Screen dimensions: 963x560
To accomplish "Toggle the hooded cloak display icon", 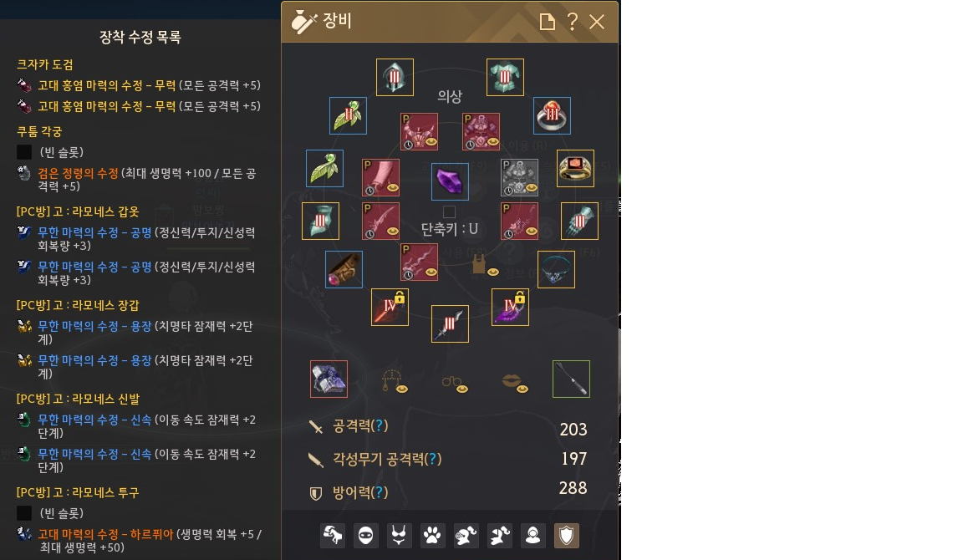I will tap(533, 536).
